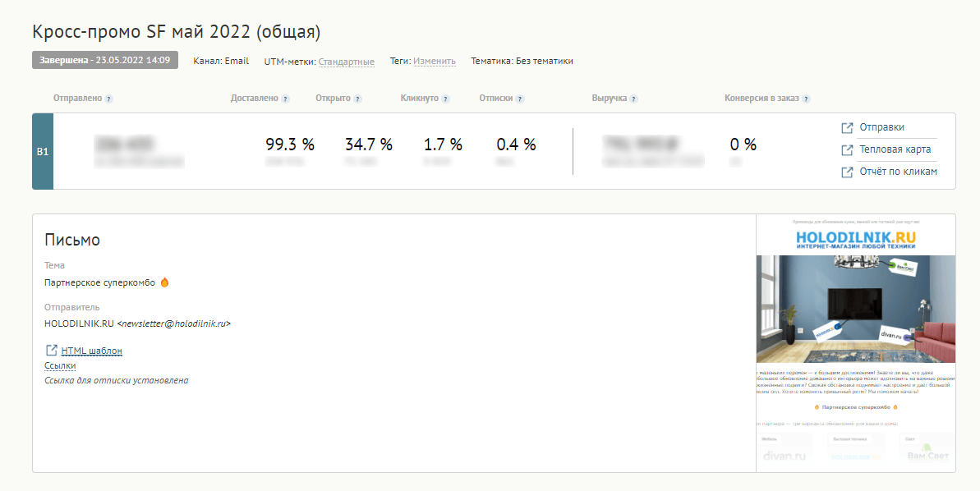Click the subject Партнерское суперкомбо text

[x=99, y=282]
